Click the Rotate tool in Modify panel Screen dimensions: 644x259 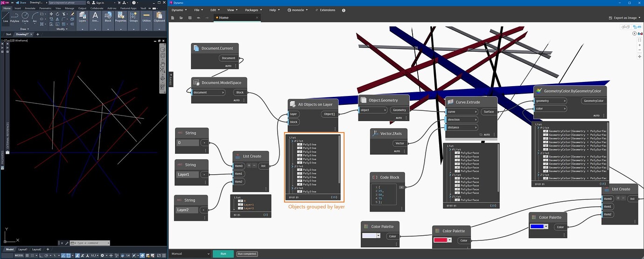click(57, 14)
